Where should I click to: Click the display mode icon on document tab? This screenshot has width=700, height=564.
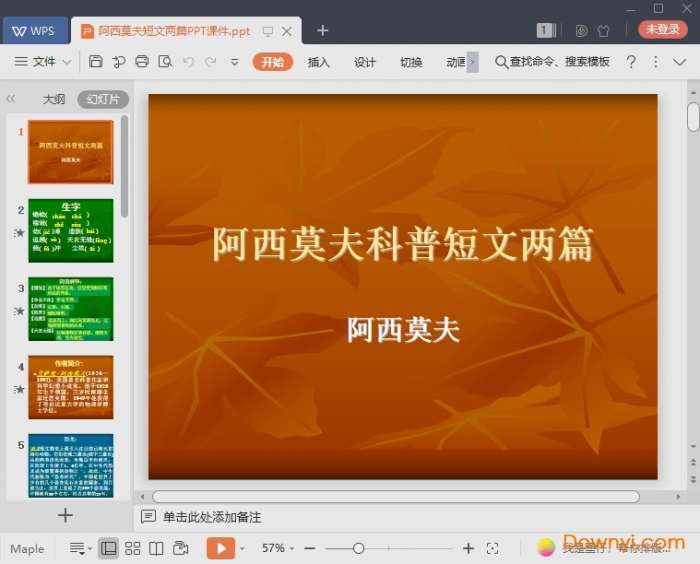click(x=268, y=31)
